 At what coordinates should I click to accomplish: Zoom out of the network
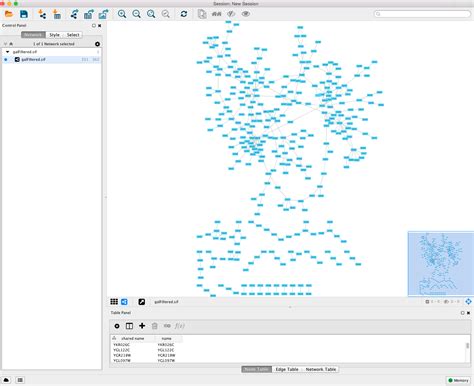136,14
